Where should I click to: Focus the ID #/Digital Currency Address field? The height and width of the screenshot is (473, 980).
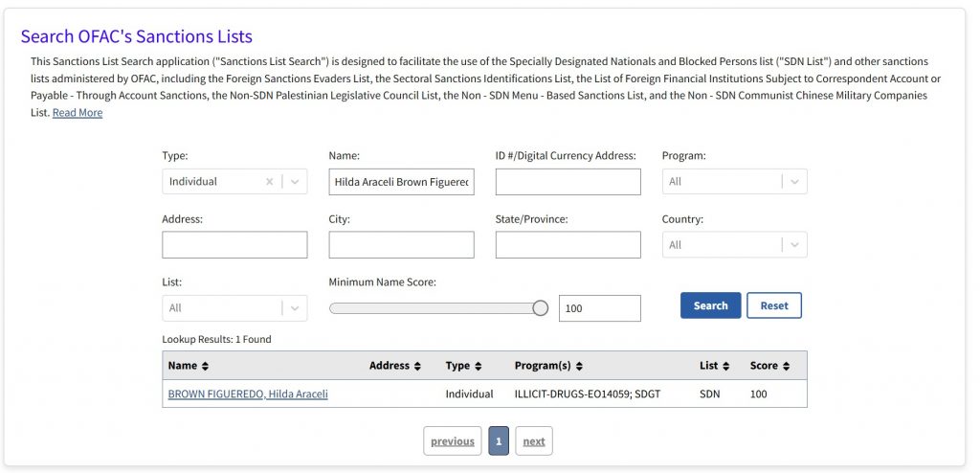point(568,182)
